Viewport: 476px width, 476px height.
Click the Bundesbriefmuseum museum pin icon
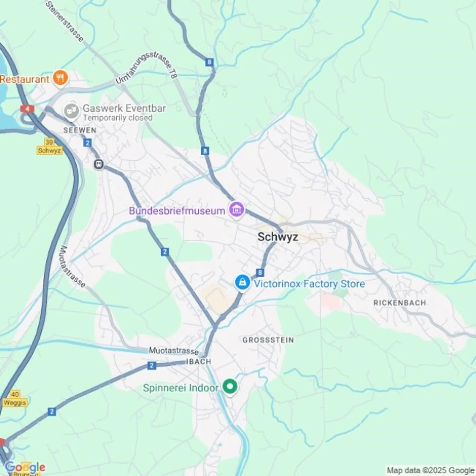[x=236, y=210]
